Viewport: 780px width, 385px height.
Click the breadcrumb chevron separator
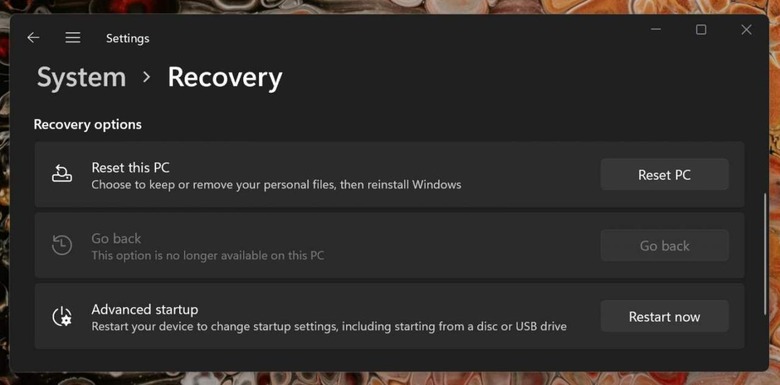click(146, 77)
